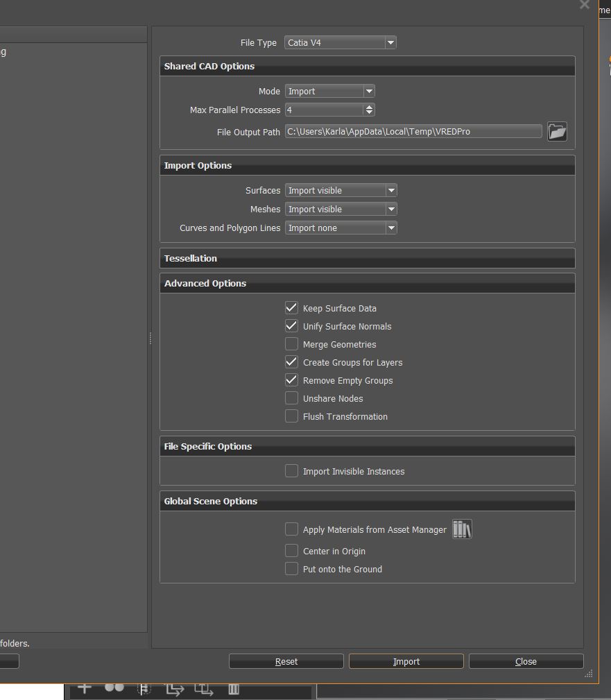Click the two-circles icon in the bottom toolbar
This screenshot has height=700, width=611.
[x=113, y=688]
